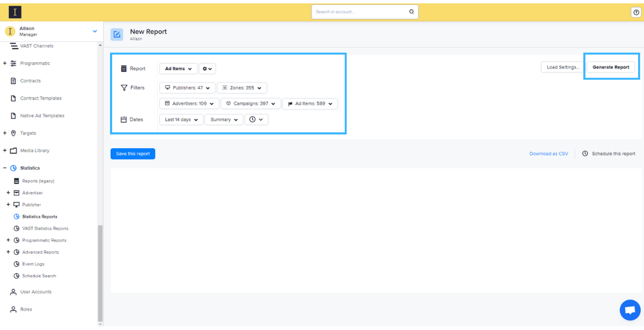The height and width of the screenshot is (330, 644).
Task: Expand the Programmatic sidebar section
Action: (x=5, y=63)
